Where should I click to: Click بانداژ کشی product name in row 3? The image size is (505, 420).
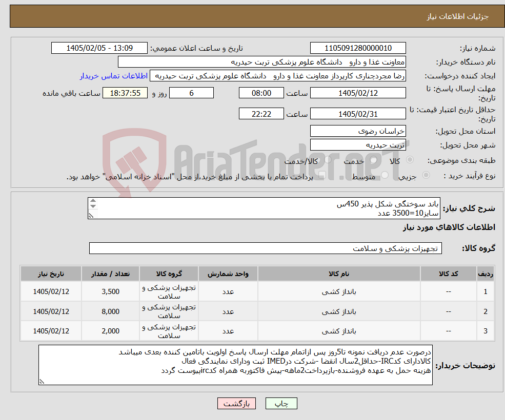(339, 331)
